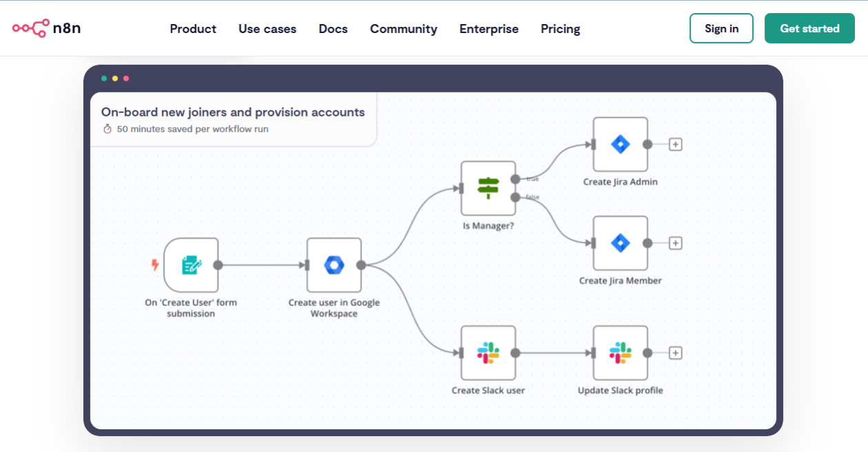
Task: Open the Enterprise page link
Action: [x=489, y=29]
